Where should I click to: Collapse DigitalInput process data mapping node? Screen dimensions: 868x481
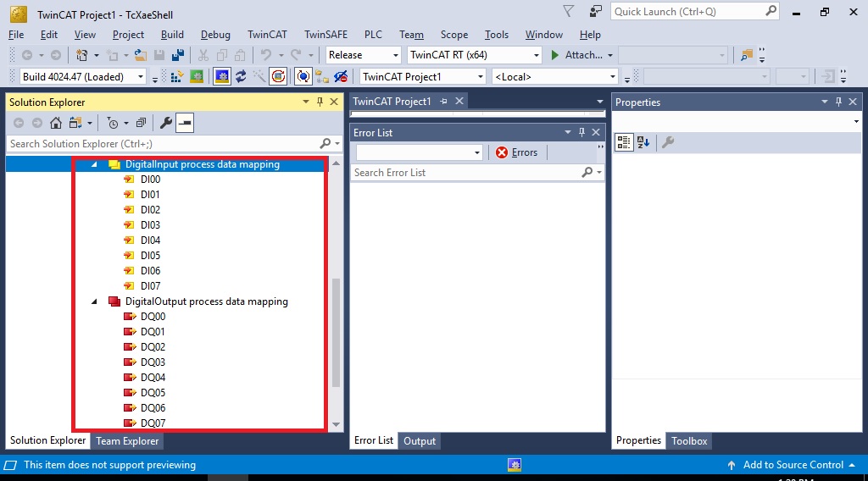pos(94,164)
